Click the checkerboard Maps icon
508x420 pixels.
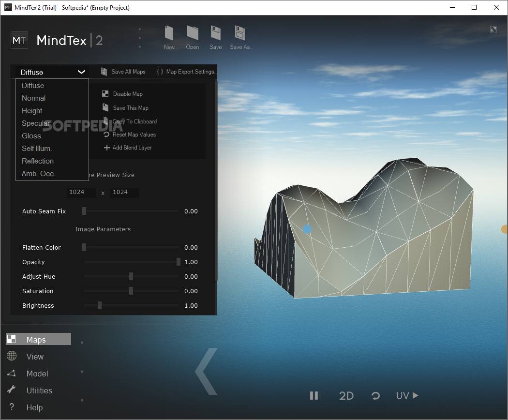[x=11, y=339]
